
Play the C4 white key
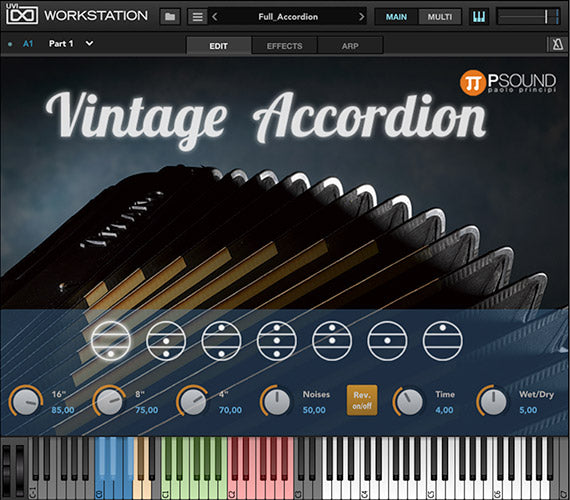pyautogui.click(x=365, y=489)
